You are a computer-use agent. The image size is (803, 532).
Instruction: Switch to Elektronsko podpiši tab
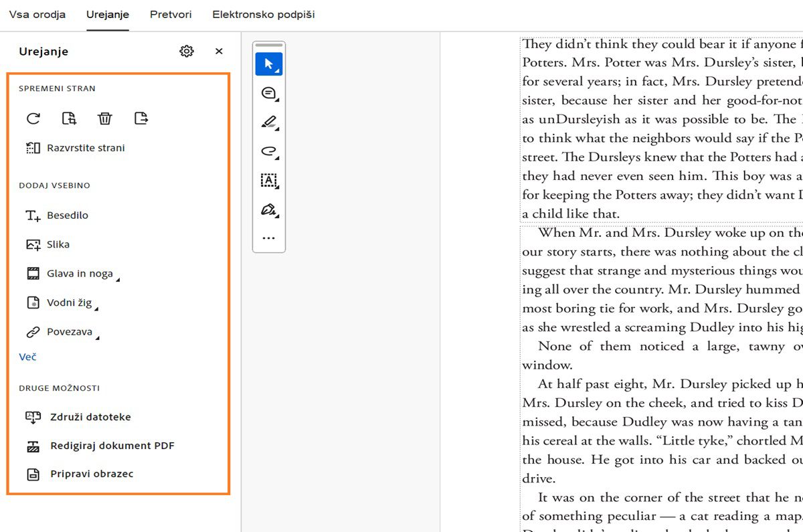(264, 14)
